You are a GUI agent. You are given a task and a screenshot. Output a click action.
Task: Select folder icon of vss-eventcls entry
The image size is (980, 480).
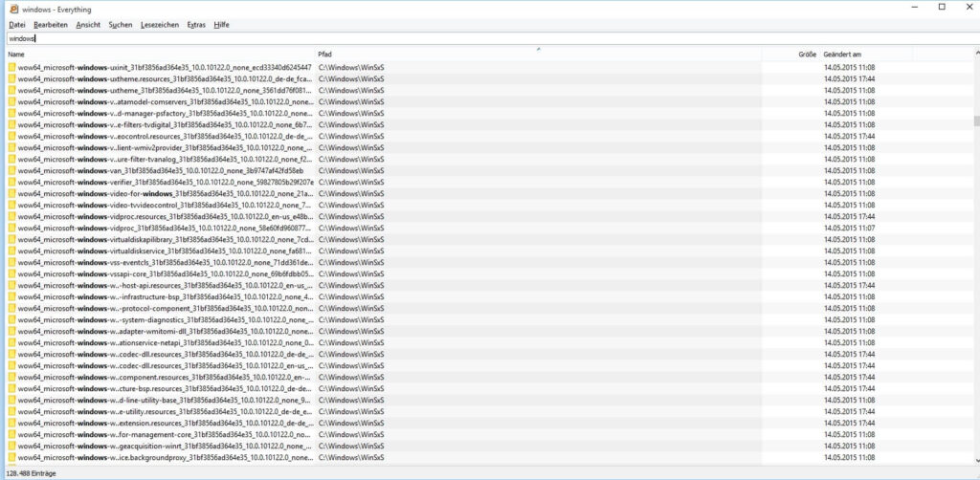[11, 263]
